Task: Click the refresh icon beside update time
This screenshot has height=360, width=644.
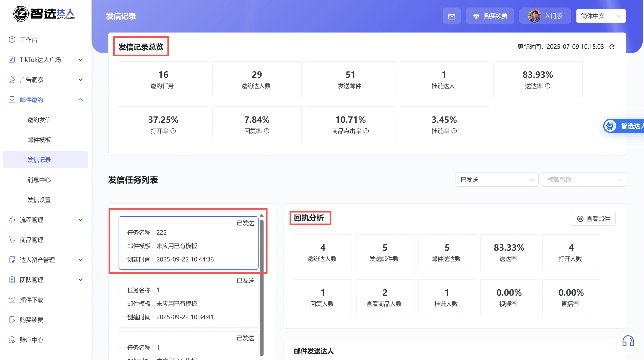Action: pos(612,47)
